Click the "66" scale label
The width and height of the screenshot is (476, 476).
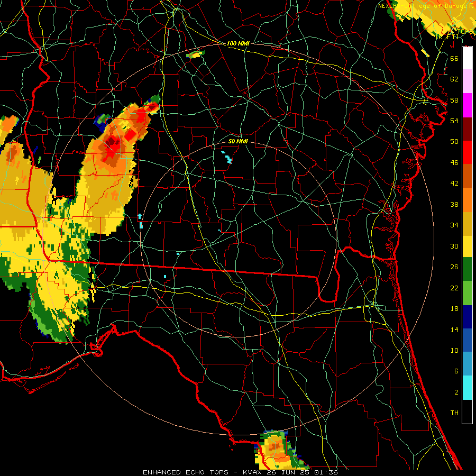(x=454, y=58)
